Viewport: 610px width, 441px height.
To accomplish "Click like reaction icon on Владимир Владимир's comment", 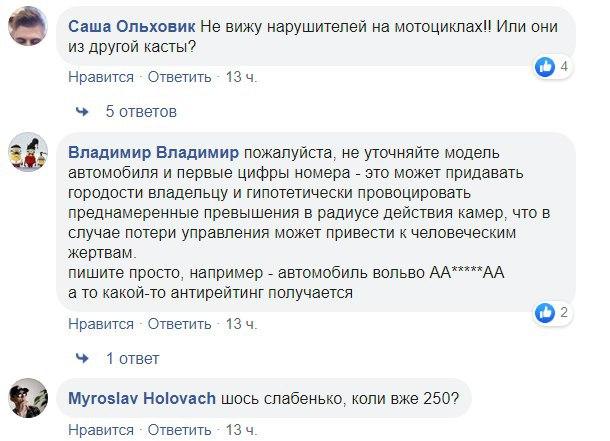I will (545, 314).
